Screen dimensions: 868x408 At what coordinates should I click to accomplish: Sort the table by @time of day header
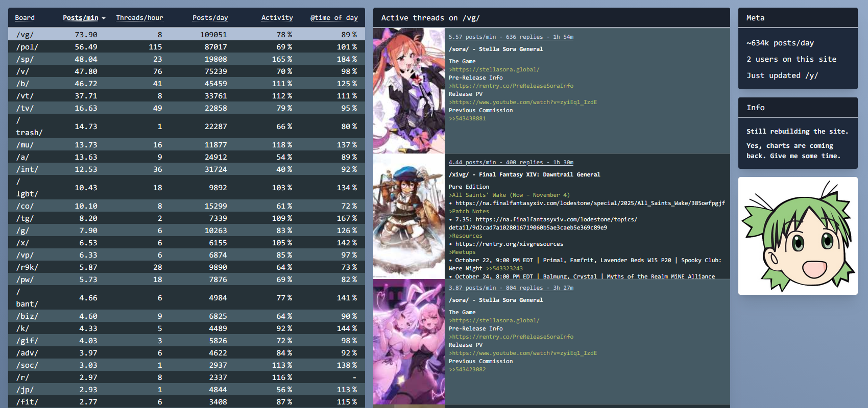click(x=334, y=18)
